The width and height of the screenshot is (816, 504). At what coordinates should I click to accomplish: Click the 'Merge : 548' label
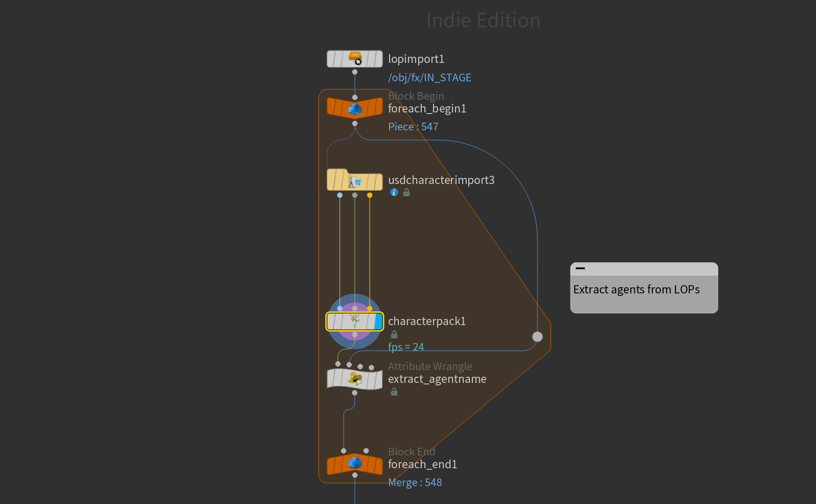(x=415, y=483)
